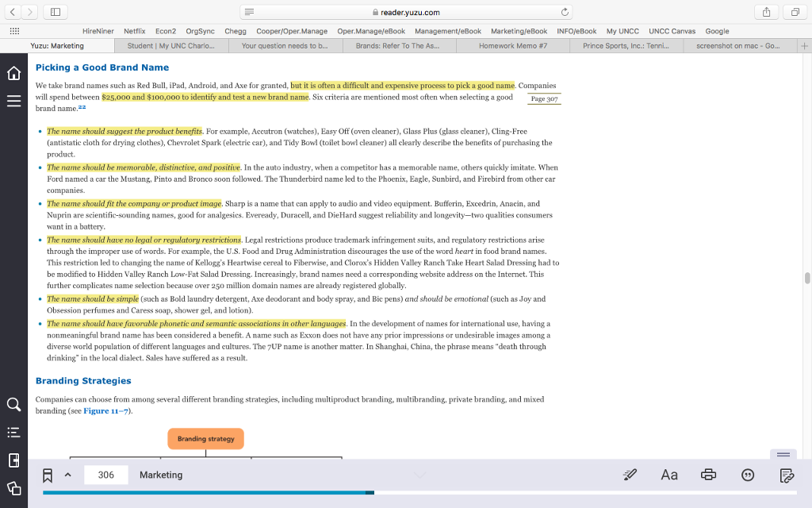Screen dimensions: 812x508
Task: Open the UNCC Canvas bookmark
Action: [x=671, y=30]
